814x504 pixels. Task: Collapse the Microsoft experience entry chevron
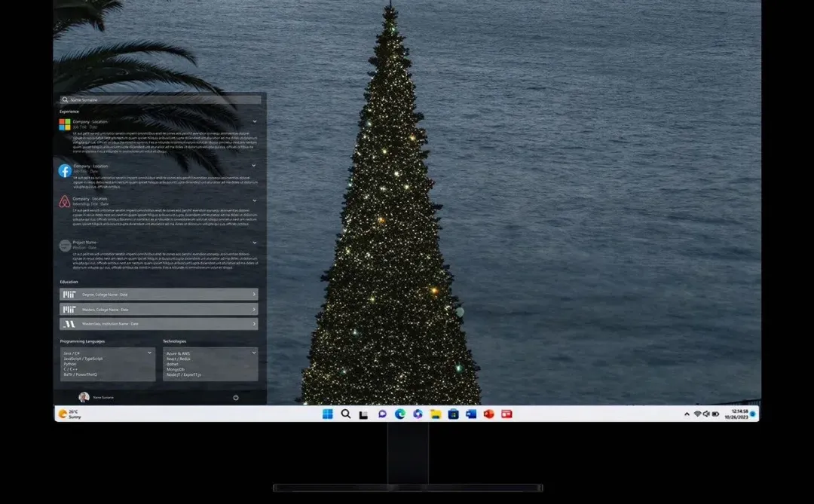coord(255,121)
